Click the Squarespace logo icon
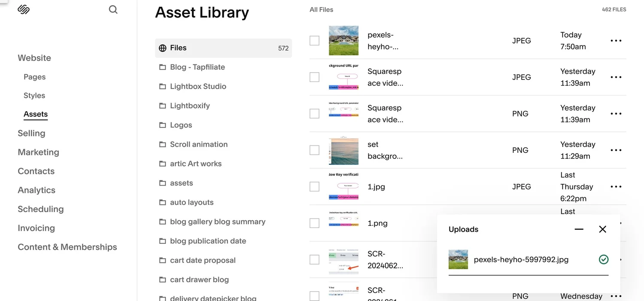 (23, 9)
